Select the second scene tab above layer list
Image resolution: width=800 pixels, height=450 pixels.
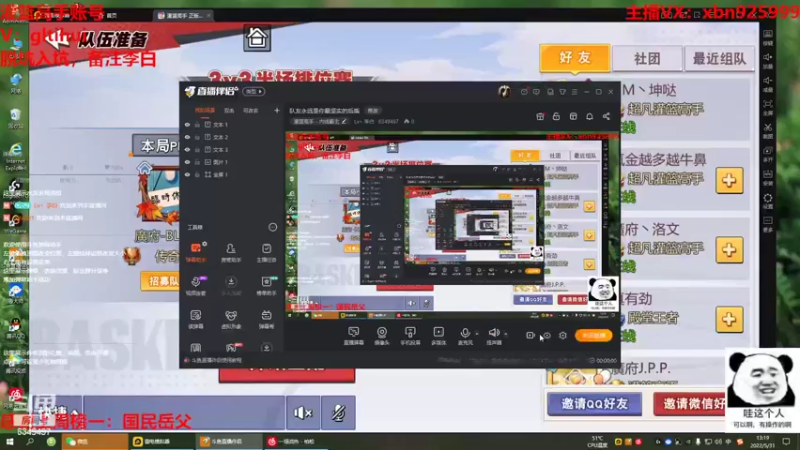(x=229, y=110)
